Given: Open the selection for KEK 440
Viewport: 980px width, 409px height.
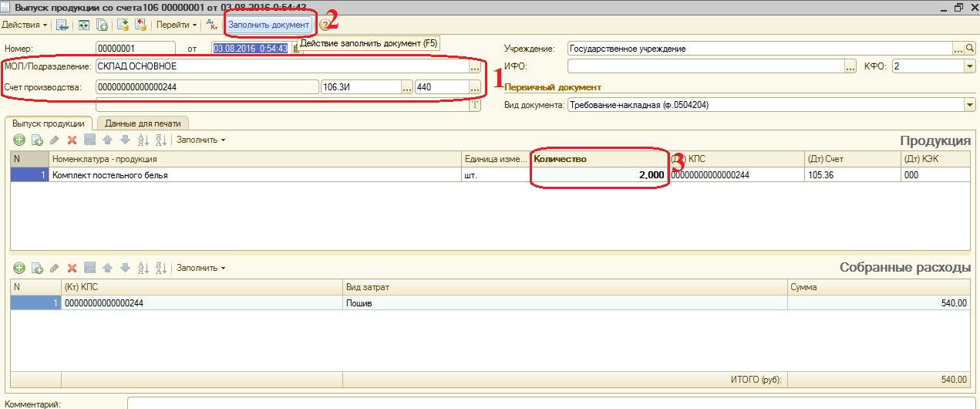Looking at the screenshot, I should [x=475, y=86].
